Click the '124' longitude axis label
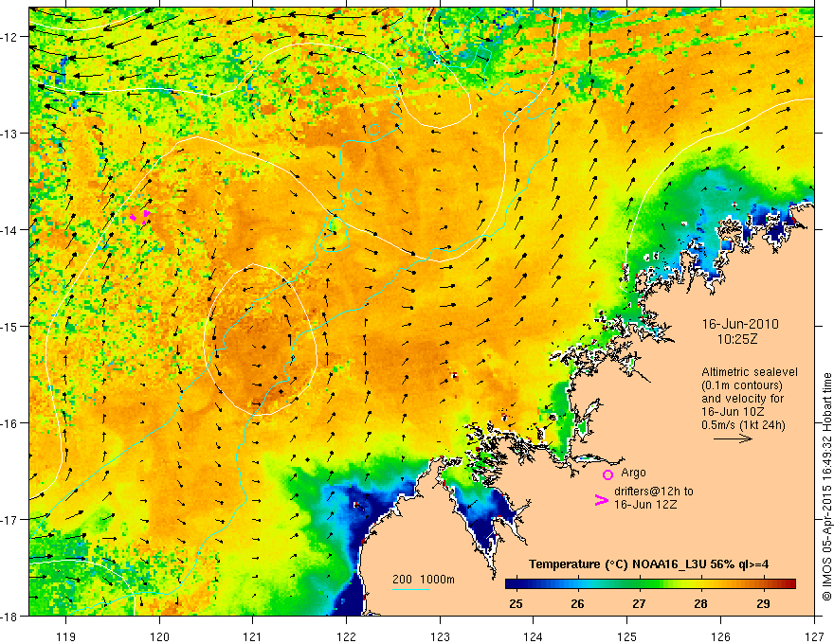 pyautogui.click(x=534, y=636)
